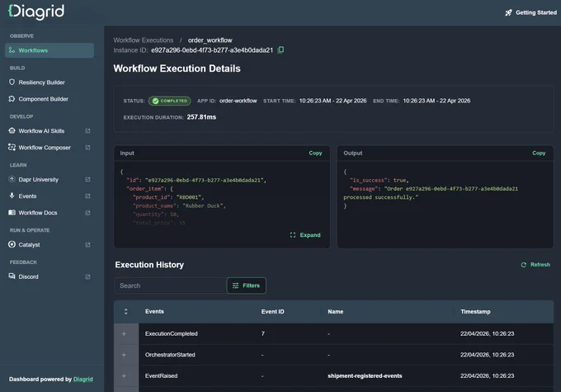Sort by Events column header
This screenshot has height=392, width=561.
154,311
